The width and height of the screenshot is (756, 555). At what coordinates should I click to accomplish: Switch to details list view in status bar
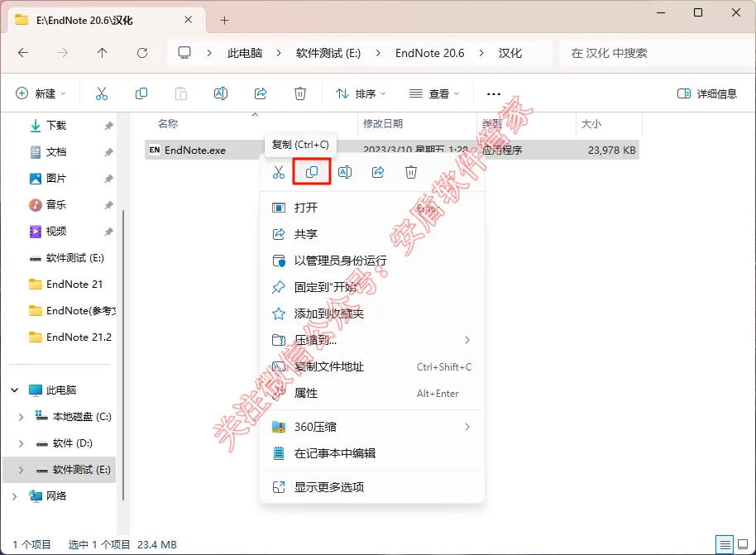coord(725,545)
